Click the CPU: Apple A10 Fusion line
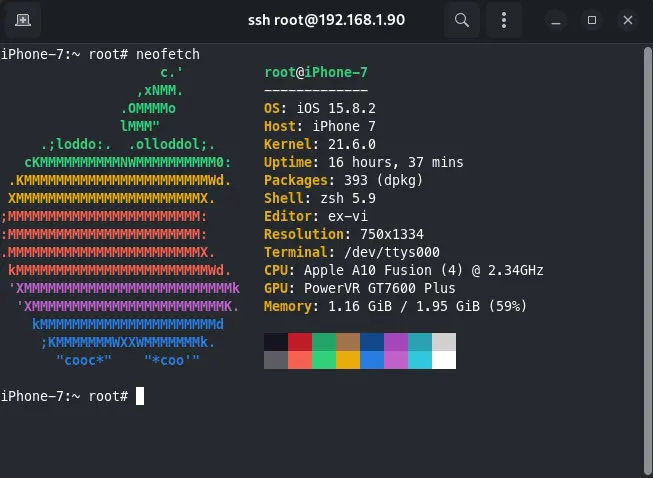This screenshot has height=478, width=653. coord(404,270)
